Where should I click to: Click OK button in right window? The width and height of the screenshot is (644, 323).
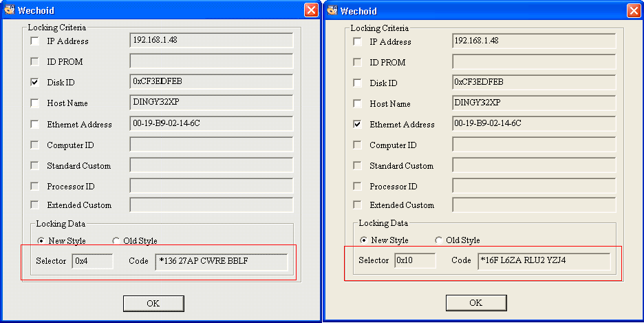pos(476,303)
